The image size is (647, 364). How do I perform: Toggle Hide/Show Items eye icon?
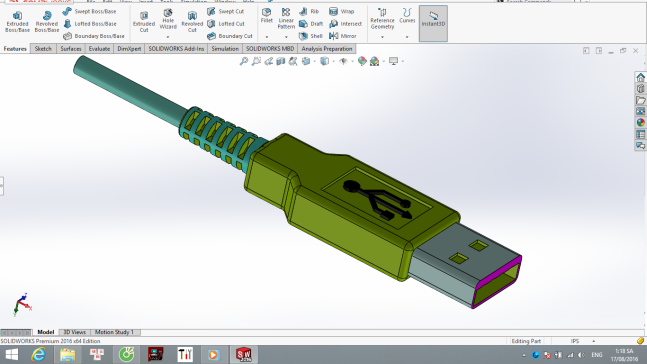coord(343,61)
